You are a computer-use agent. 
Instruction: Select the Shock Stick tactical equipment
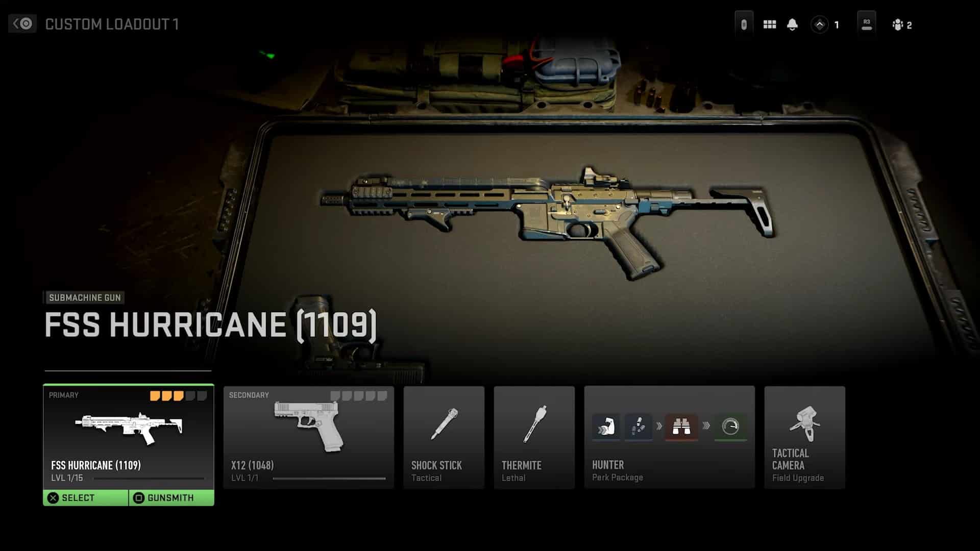coord(444,437)
